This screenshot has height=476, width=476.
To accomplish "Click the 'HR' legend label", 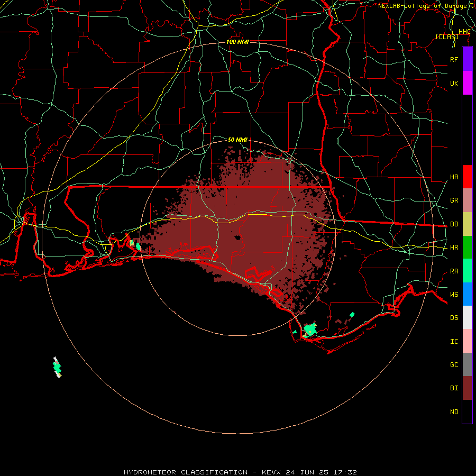I will [454, 248].
